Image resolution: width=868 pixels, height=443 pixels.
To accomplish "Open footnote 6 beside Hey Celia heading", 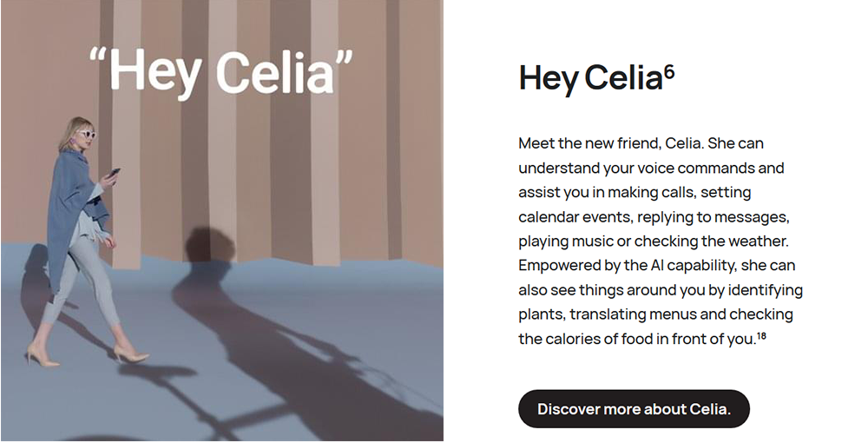I will pos(669,73).
